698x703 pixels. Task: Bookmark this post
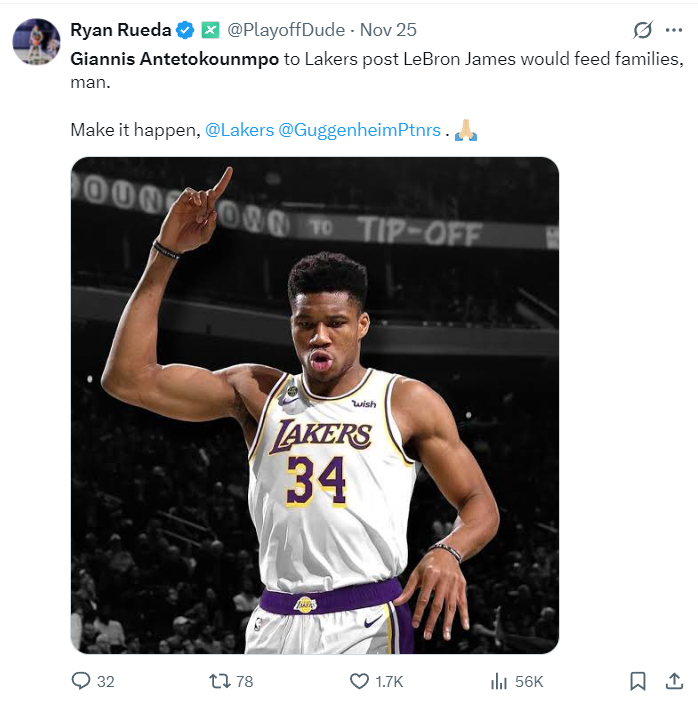(637, 681)
